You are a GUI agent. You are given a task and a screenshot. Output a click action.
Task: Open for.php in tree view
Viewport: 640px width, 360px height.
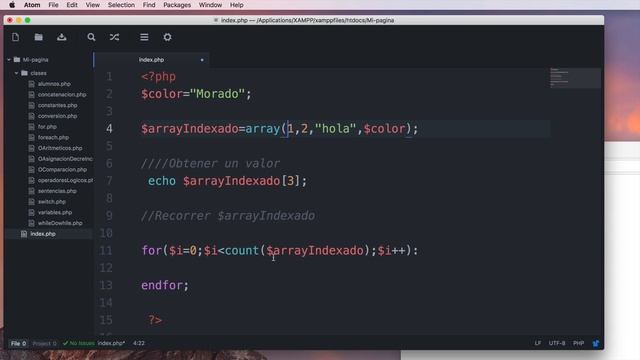(47, 127)
